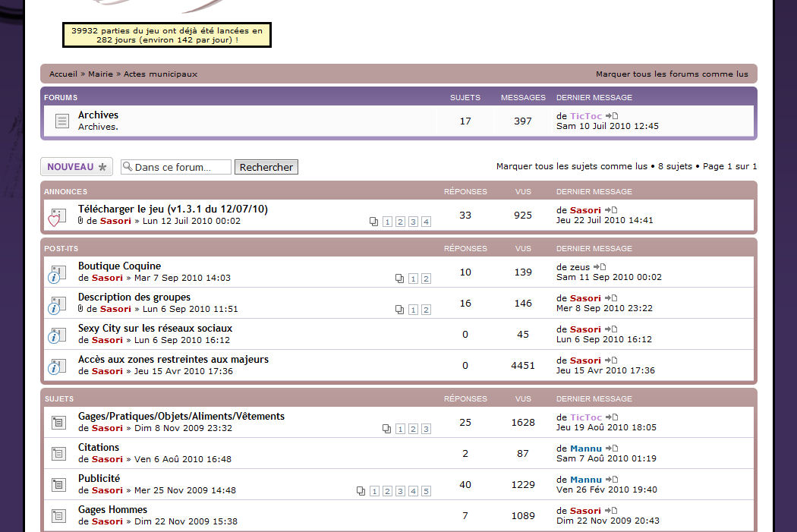Open latest post icon in Archives row
Viewport: 797px width, 532px height.
[x=612, y=116]
